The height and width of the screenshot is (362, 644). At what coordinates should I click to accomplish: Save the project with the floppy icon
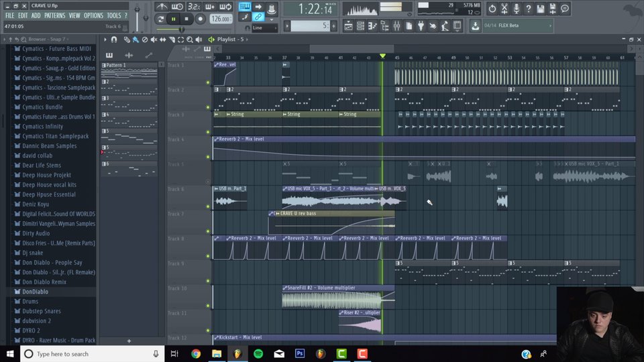pos(541,9)
